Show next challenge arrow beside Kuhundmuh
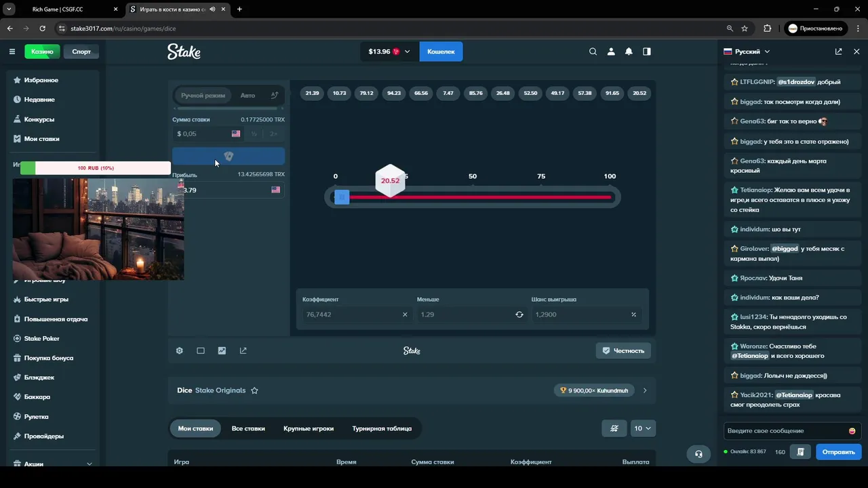Screen dimensions: 868x488 645,390
